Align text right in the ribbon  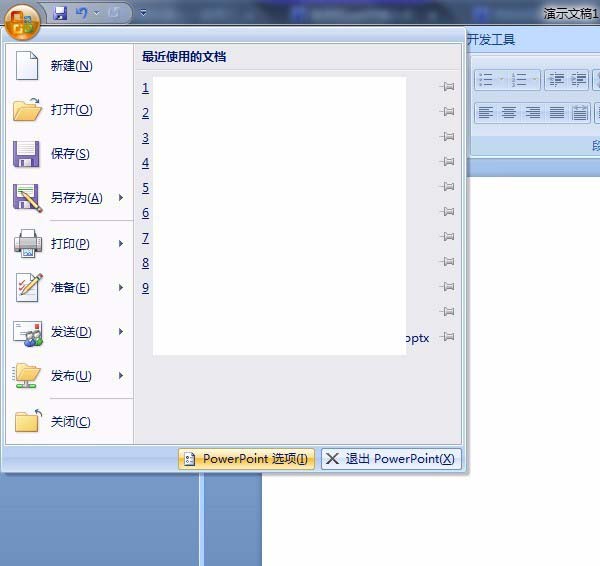pyautogui.click(x=533, y=113)
